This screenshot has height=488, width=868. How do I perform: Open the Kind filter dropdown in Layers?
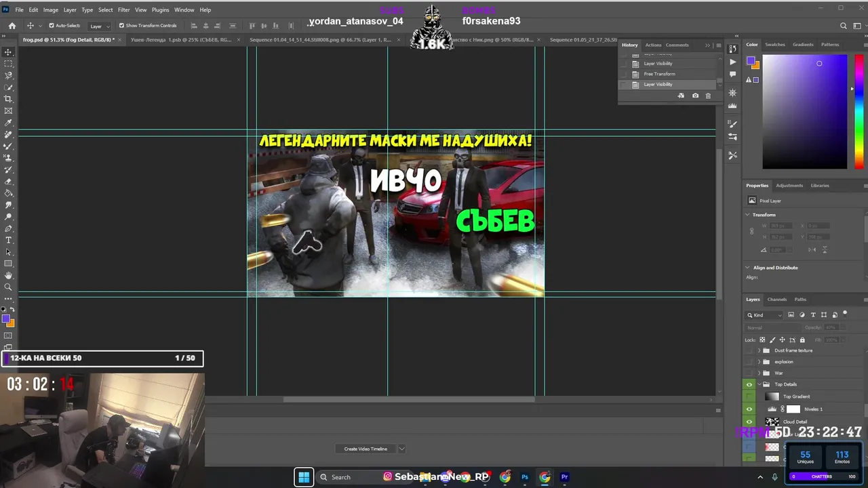[764, 314]
